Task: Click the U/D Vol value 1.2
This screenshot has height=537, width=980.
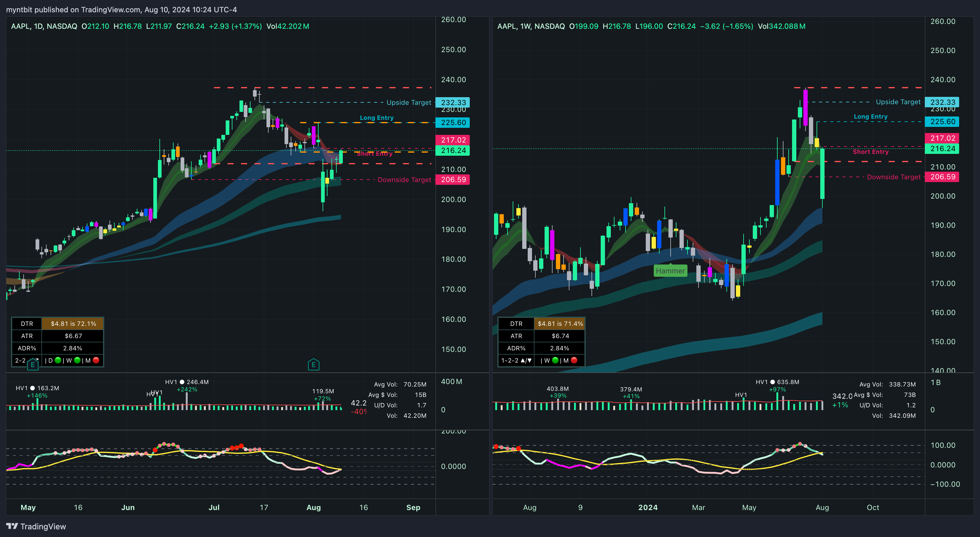Action: pyautogui.click(x=911, y=406)
